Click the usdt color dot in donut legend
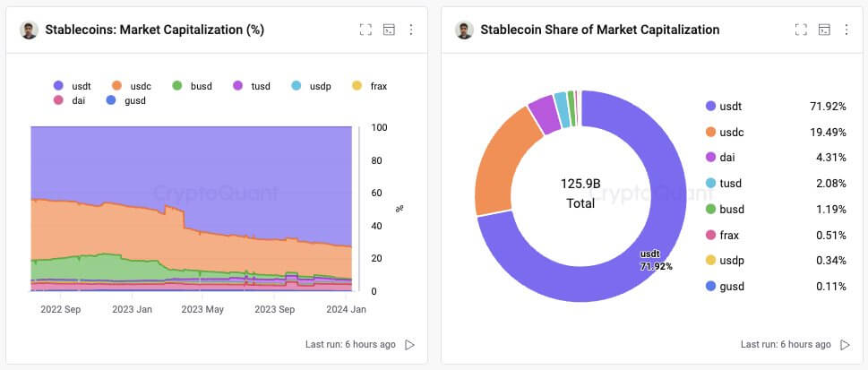This screenshot has height=370, width=868. pyautogui.click(x=711, y=107)
